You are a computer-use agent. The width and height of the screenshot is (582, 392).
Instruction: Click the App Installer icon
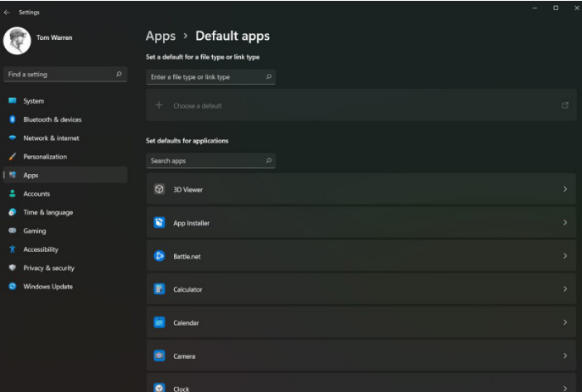click(x=159, y=223)
